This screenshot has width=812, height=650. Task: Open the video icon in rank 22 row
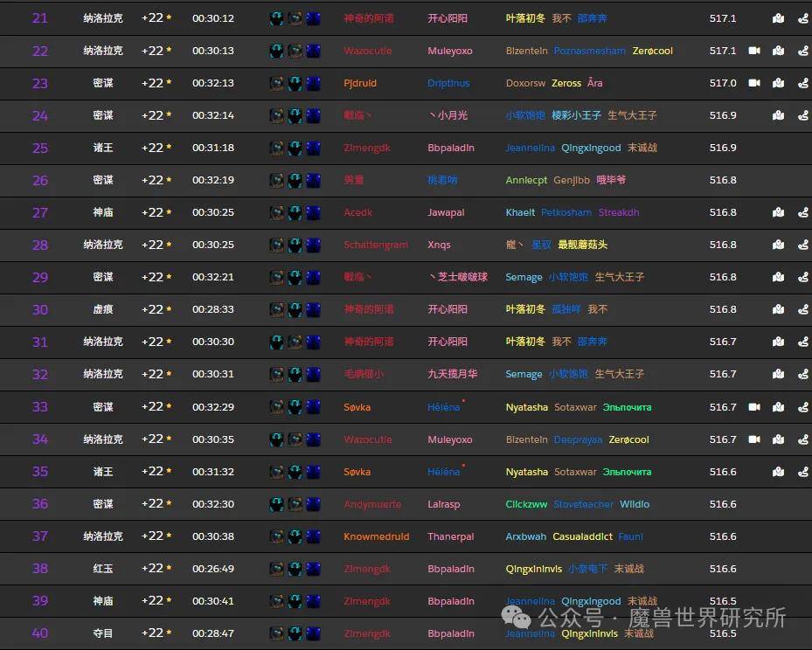pyautogui.click(x=754, y=51)
